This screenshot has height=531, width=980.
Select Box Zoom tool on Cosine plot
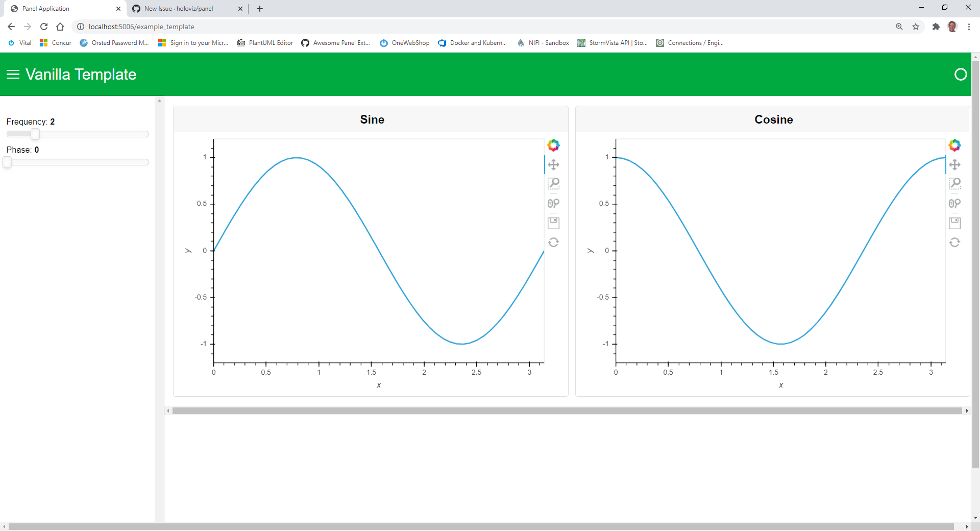[954, 183]
